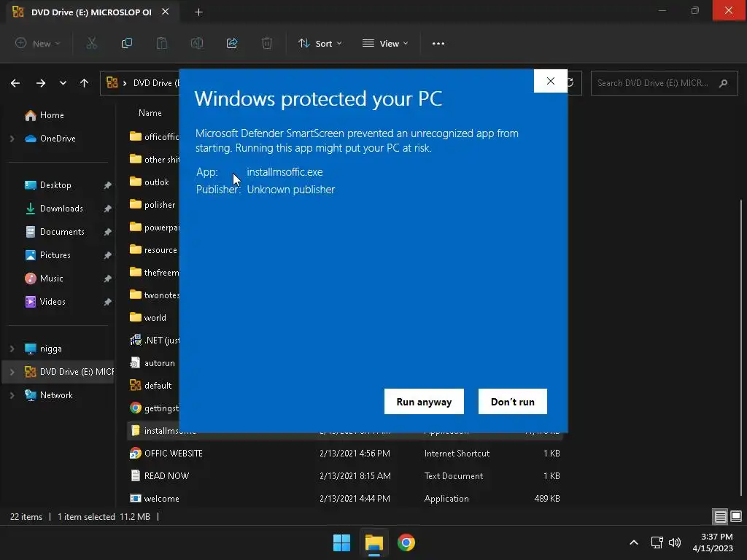The height and width of the screenshot is (560, 747).
Task: Click the pin icon beside Downloads
Action: click(x=108, y=209)
